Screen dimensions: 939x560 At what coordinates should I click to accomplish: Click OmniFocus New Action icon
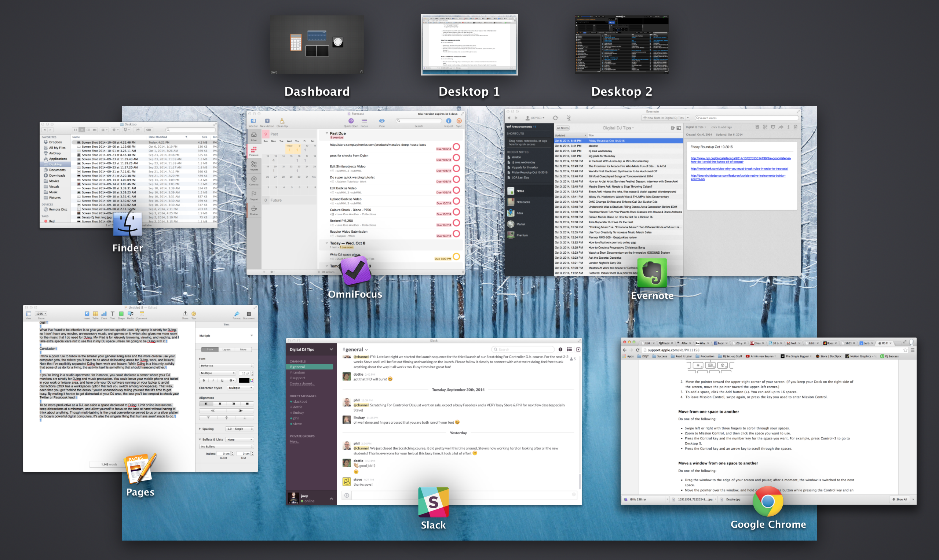point(267,121)
